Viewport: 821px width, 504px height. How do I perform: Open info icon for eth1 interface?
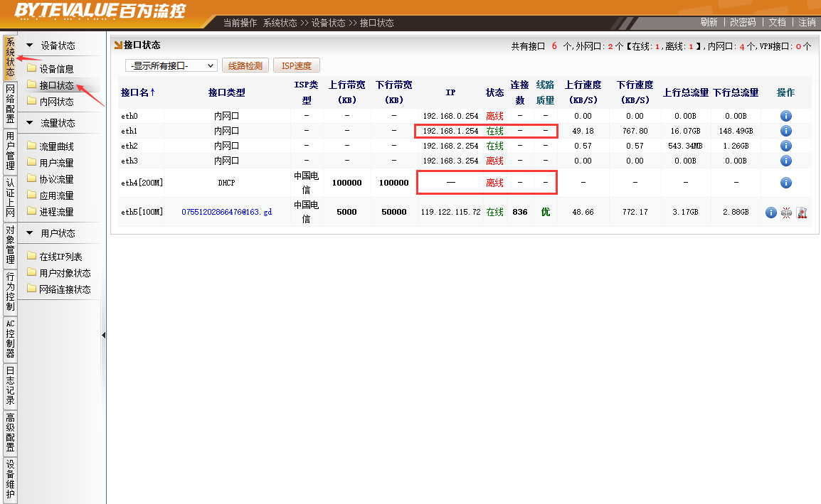point(785,131)
